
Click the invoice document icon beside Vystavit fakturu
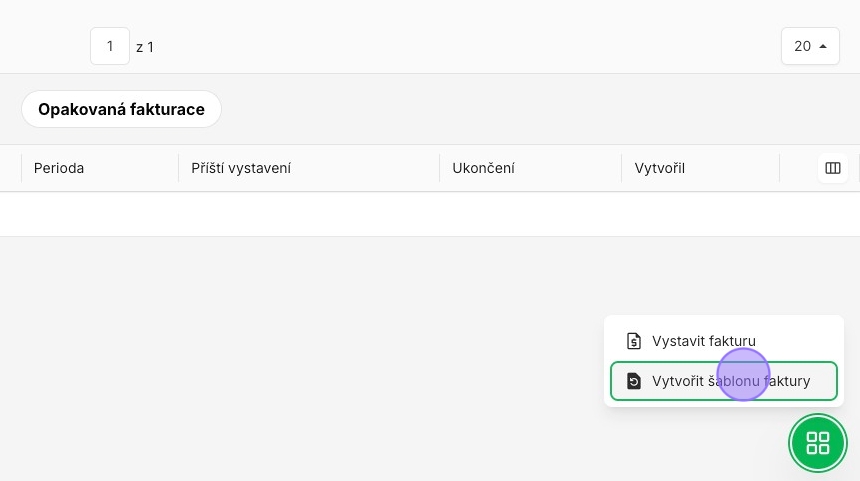click(x=633, y=341)
